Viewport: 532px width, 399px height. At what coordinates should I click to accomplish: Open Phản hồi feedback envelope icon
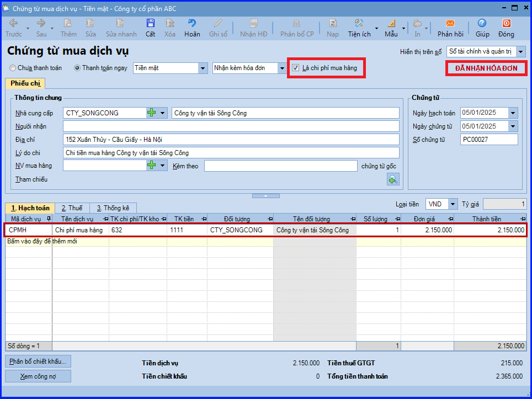450,23
